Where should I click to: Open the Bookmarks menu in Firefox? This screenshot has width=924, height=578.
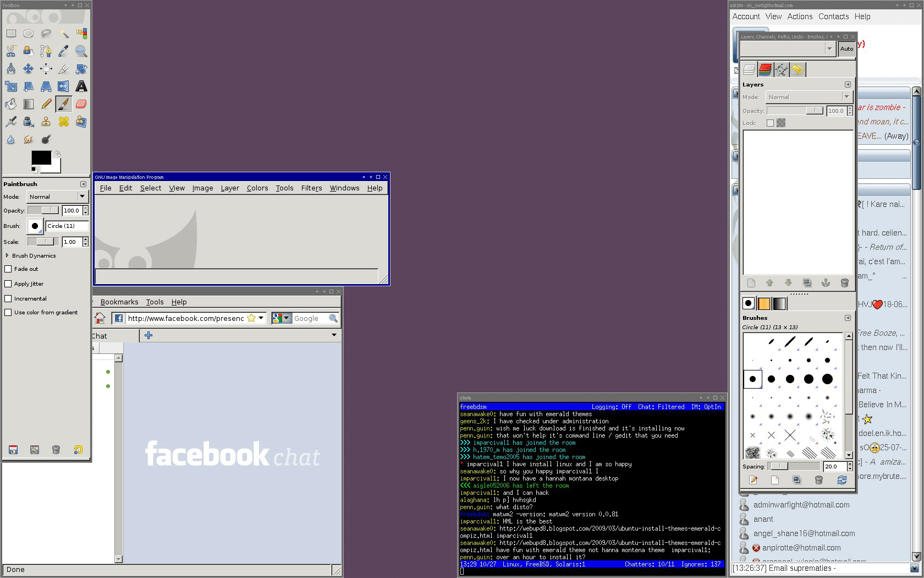[119, 302]
